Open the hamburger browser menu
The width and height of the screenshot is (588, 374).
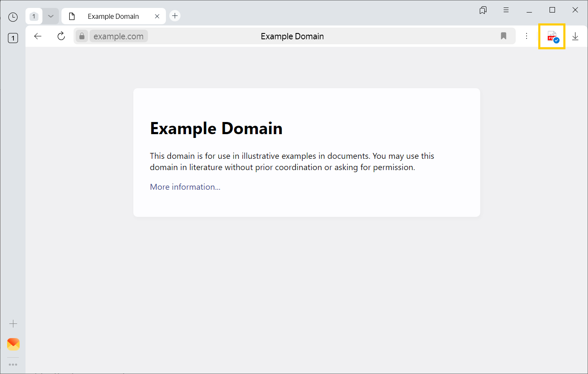click(x=506, y=10)
